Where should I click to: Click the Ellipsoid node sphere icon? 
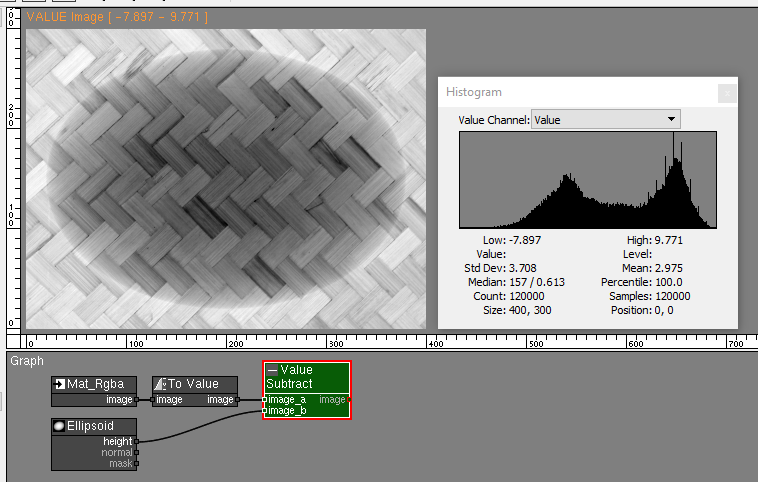coord(59,426)
